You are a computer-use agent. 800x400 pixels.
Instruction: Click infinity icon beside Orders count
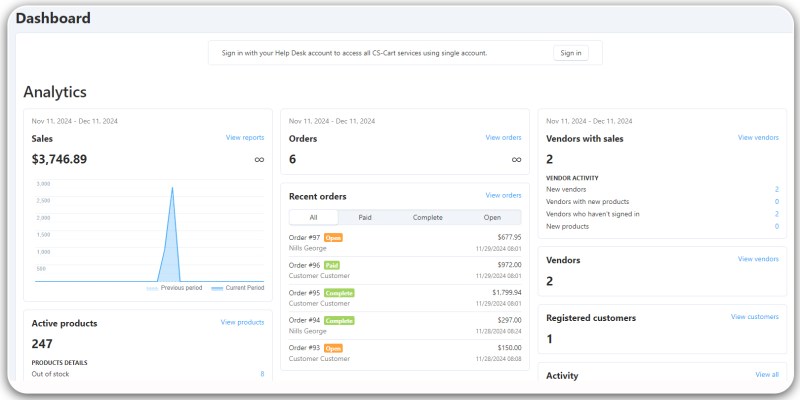click(x=516, y=159)
